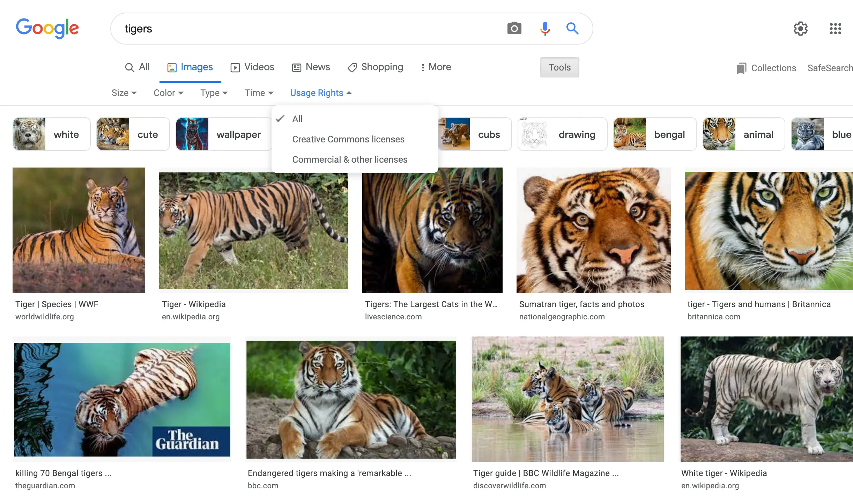This screenshot has width=853, height=504.
Task: Click the 'Tiger | Species | WWF' link
Action: pyautogui.click(x=57, y=304)
